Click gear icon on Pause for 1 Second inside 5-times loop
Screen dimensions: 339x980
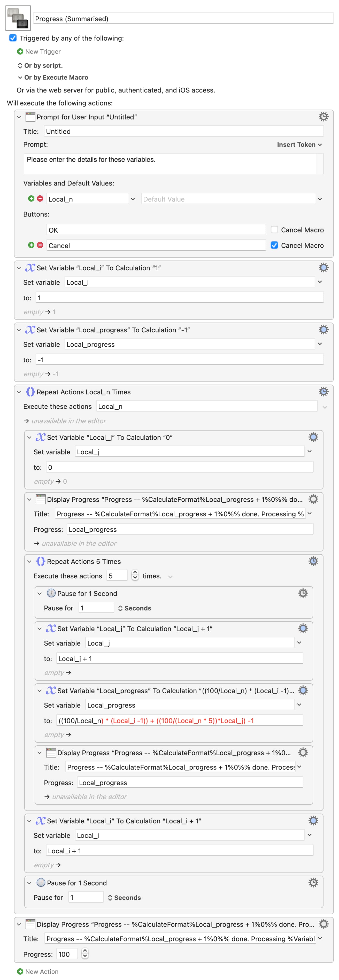tap(303, 593)
